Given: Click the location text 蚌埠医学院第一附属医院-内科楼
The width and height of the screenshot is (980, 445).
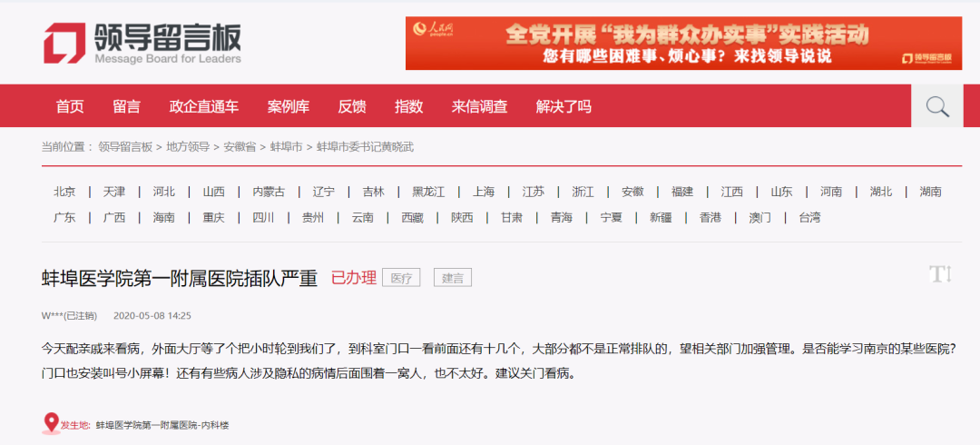Looking at the screenshot, I should pyautogui.click(x=162, y=426).
